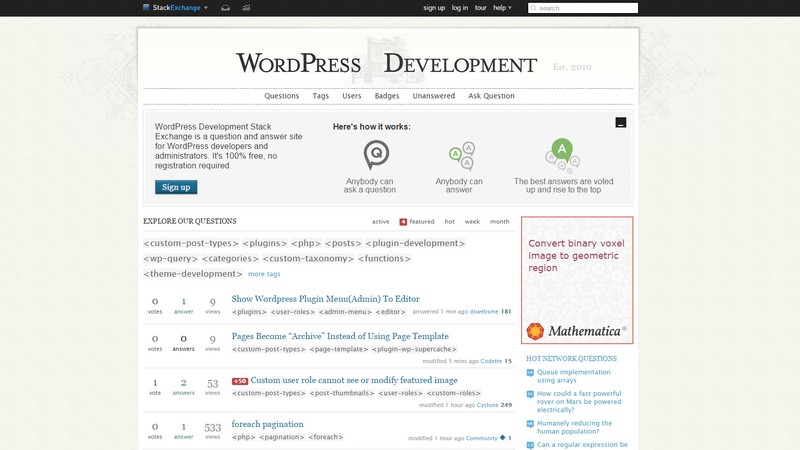Click the log in link
The image size is (800, 450).
tap(460, 8)
